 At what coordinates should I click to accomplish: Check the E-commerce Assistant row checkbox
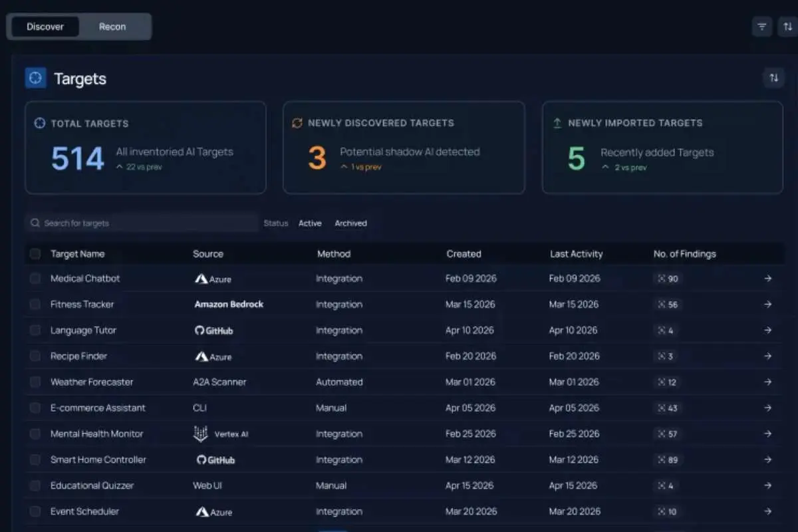[35, 408]
